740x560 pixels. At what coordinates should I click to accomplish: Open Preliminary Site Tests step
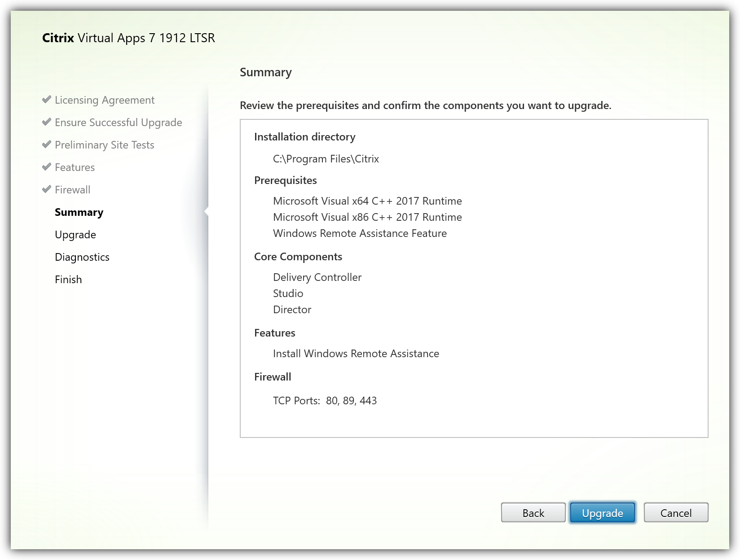click(104, 145)
